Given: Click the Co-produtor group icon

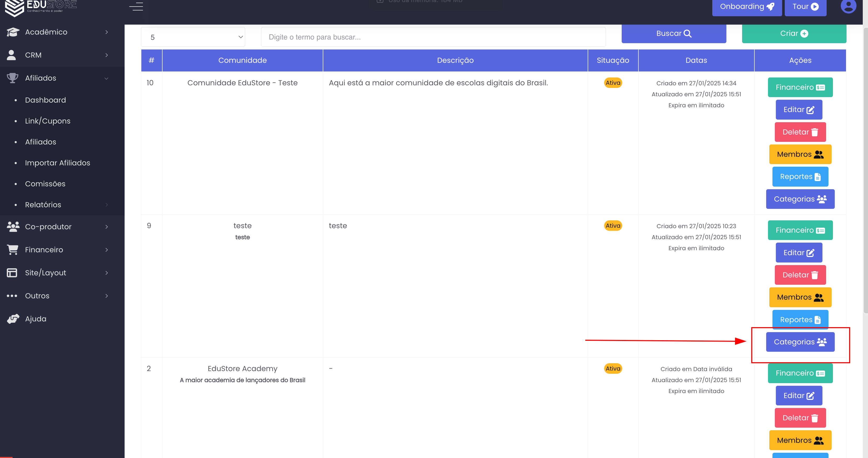Looking at the screenshot, I should tap(13, 227).
